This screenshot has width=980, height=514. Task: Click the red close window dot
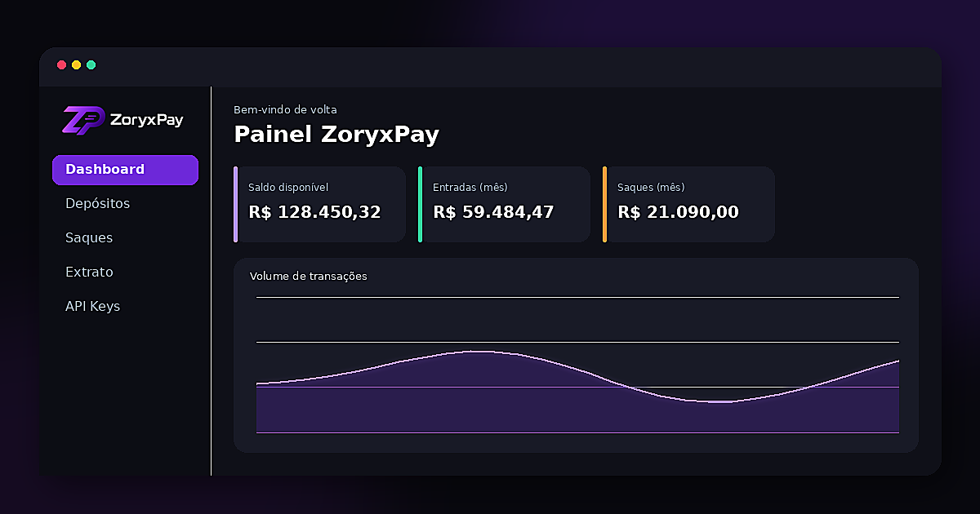[x=61, y=65]
